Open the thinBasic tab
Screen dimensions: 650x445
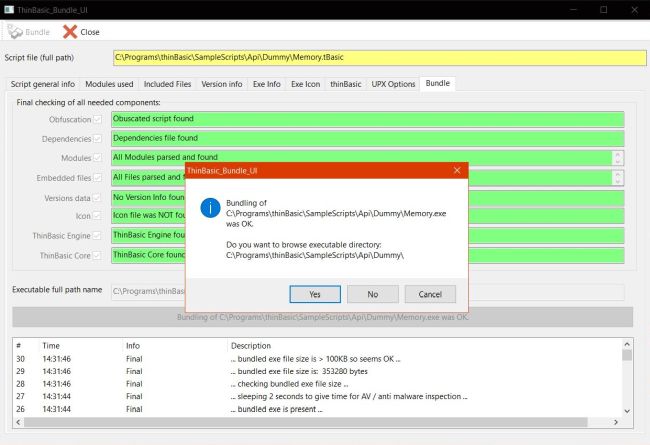[x=346, y=84]
